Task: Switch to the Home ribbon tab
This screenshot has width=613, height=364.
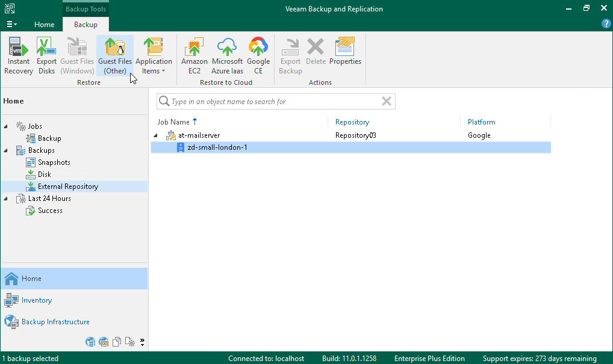Action: point(44,24)
